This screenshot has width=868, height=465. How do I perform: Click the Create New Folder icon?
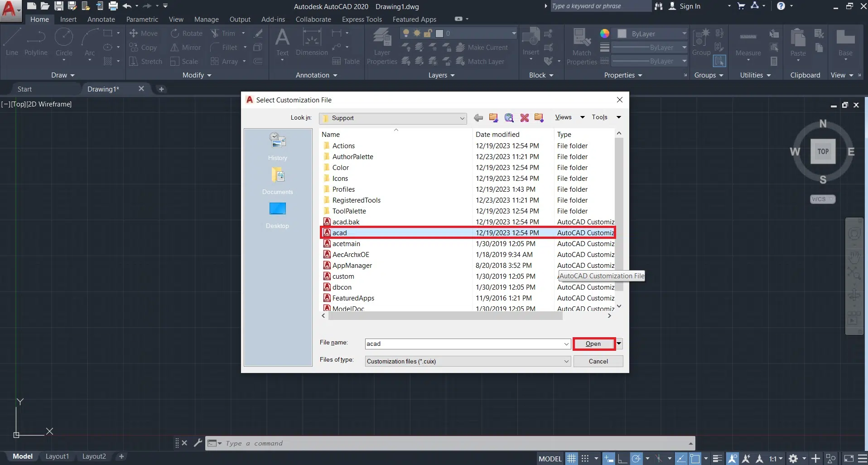pyautogui.click(x=539, y=118)
